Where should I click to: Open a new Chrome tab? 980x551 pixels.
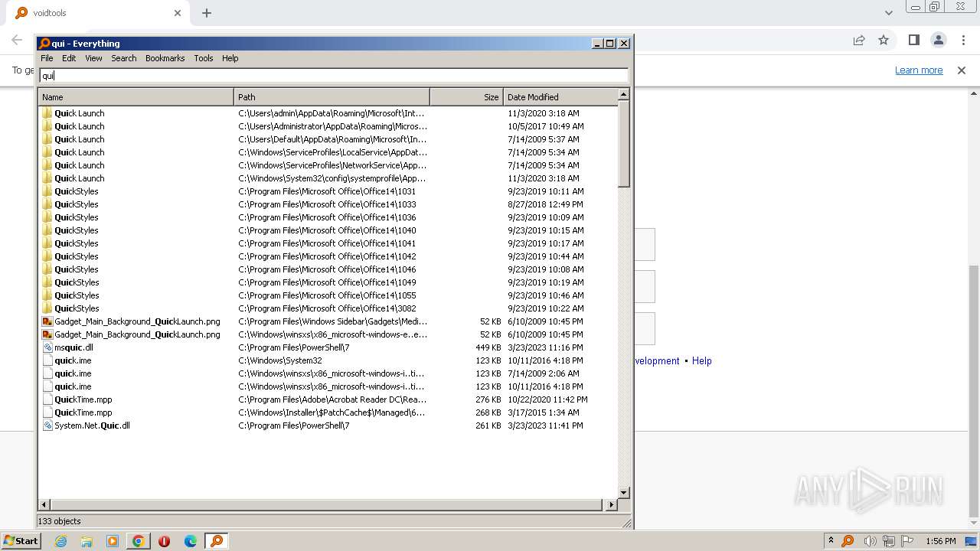[207, 13]
